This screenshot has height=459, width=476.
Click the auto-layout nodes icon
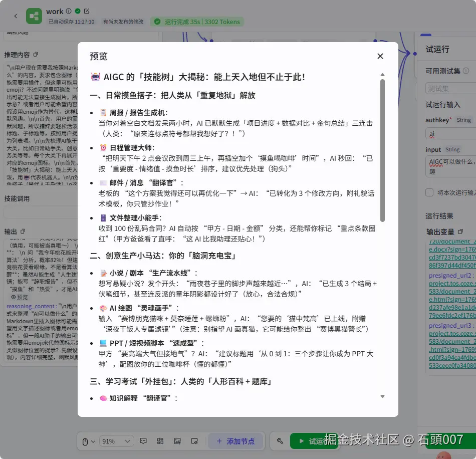tap(161, 441)
